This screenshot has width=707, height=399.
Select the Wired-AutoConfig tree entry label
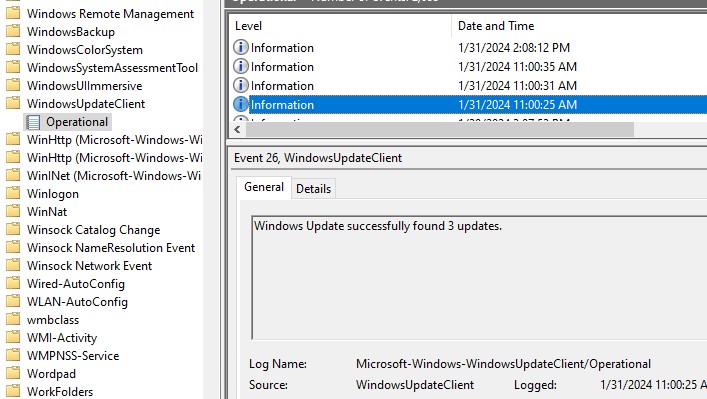click(76, 284)
